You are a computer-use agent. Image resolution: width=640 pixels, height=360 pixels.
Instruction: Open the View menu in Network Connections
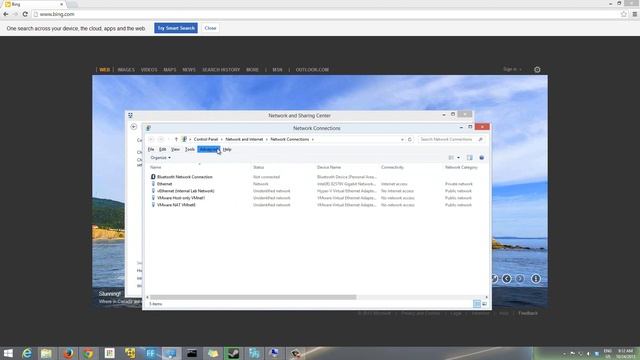[x=175, y=149]
